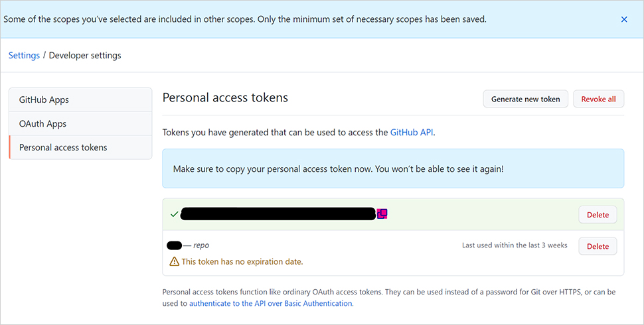The width and height of the screenshot is (644, 325).
Task: Open the GitHub API link
Action: pos(412,132)
